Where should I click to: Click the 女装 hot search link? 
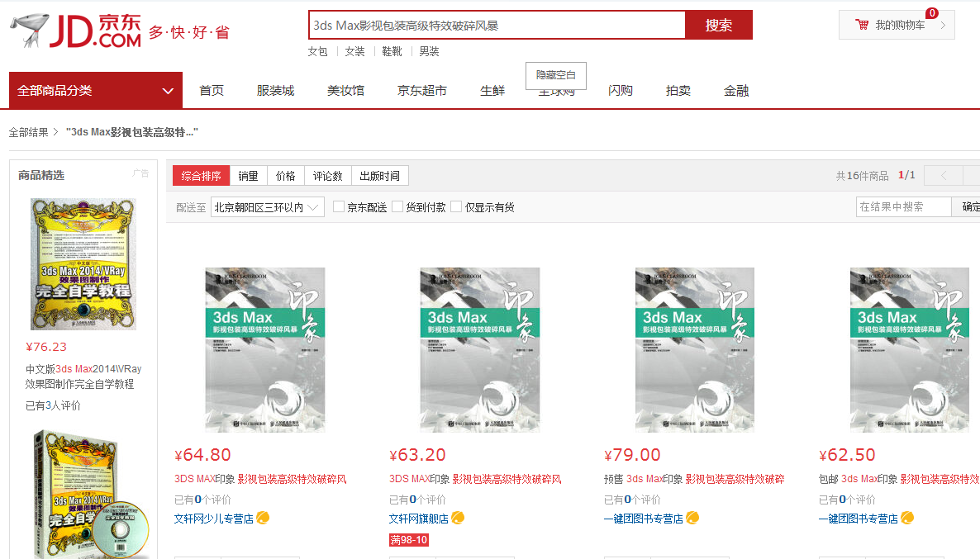355,51
